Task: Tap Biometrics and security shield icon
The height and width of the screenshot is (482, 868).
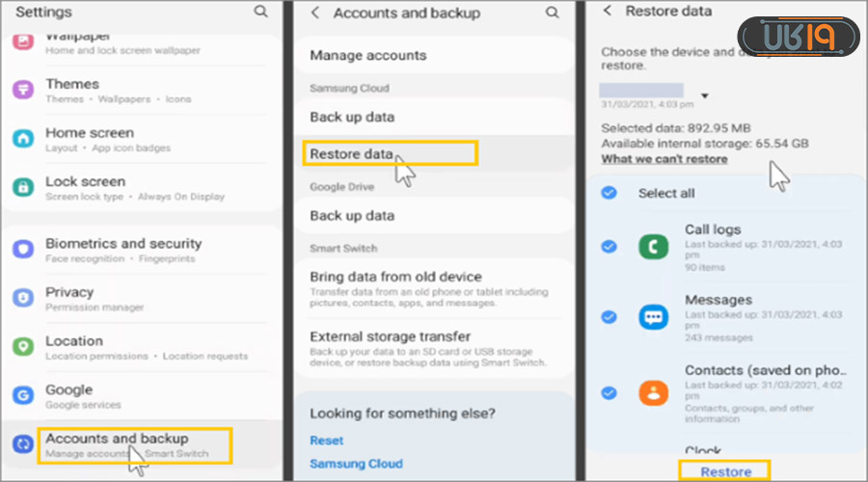Action: coord(24,250)
